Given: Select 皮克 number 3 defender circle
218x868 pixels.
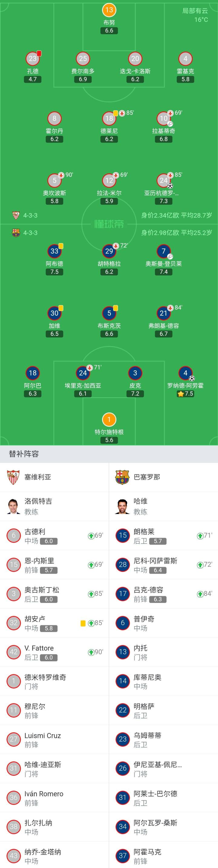Looking at the screenshot, I should tap(135, 373).
